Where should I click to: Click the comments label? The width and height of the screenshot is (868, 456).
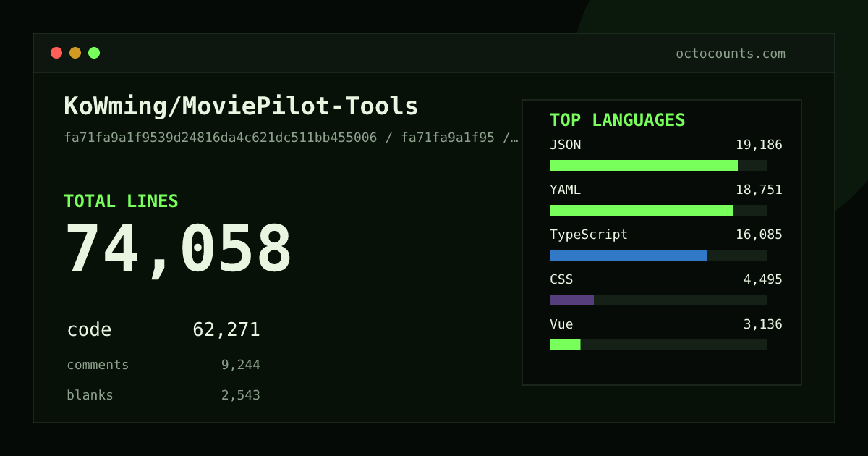coord(98,365)
